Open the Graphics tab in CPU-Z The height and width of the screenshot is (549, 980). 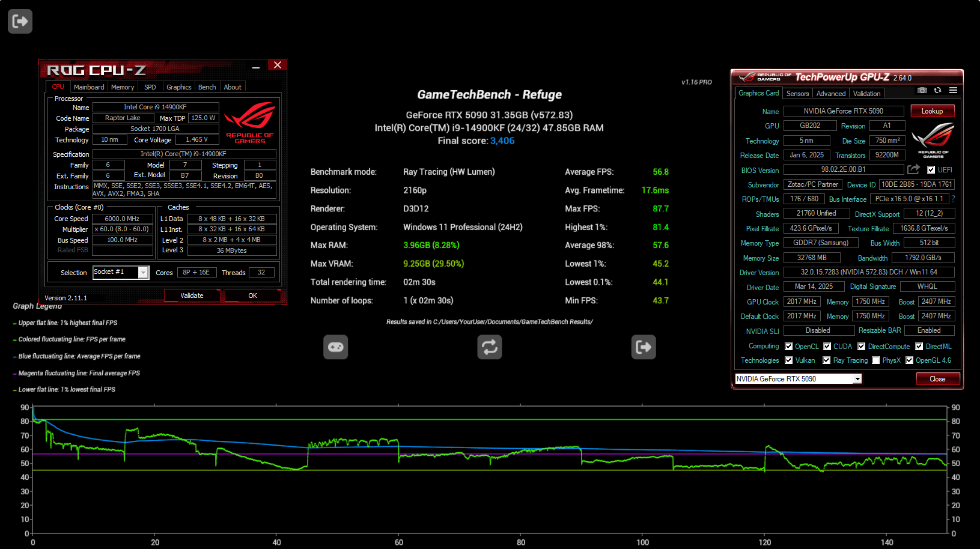pos(178,87)
